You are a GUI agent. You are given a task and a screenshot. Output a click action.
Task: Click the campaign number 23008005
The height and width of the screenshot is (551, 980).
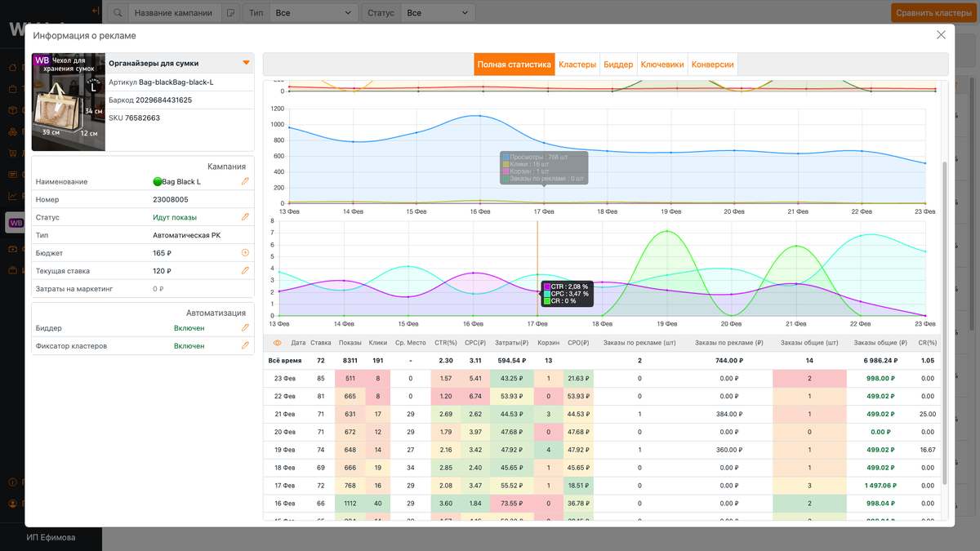click(x=171, y=199)
